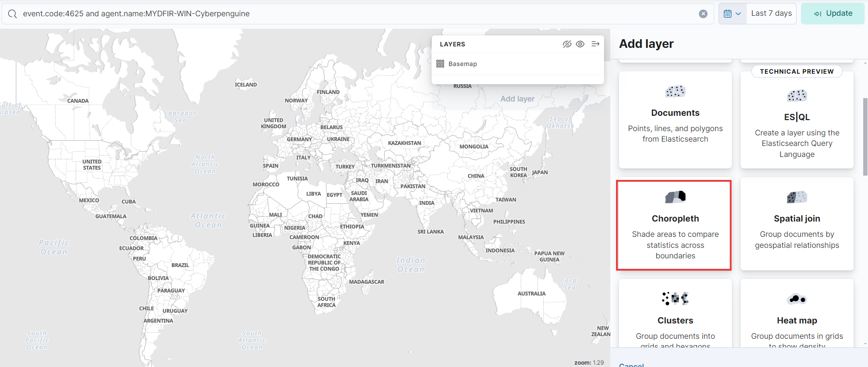Screen dimensions: 868x367
Task: Click the Basemap grid icon
Action: point(440,64)
